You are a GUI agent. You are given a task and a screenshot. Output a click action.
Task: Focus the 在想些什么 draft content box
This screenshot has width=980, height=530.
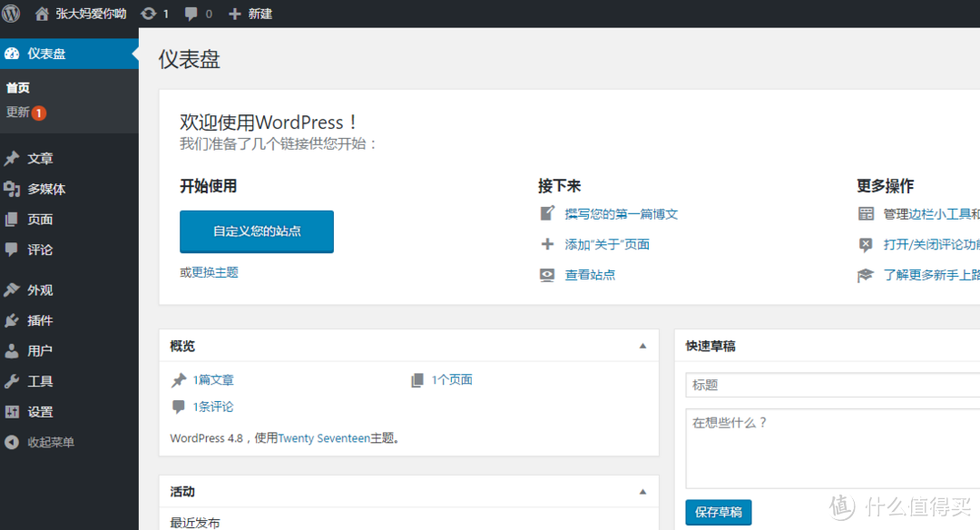[x=832, y=448]
